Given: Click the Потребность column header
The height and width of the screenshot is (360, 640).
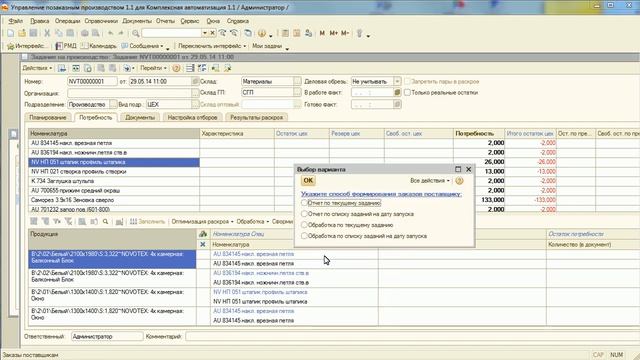Looking at the screenshot, I should [479, 133].
